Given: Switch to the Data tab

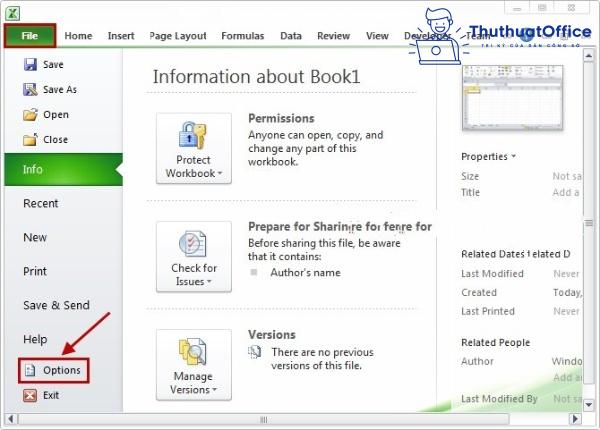Looking at the screenshot, I should [291, 36].
